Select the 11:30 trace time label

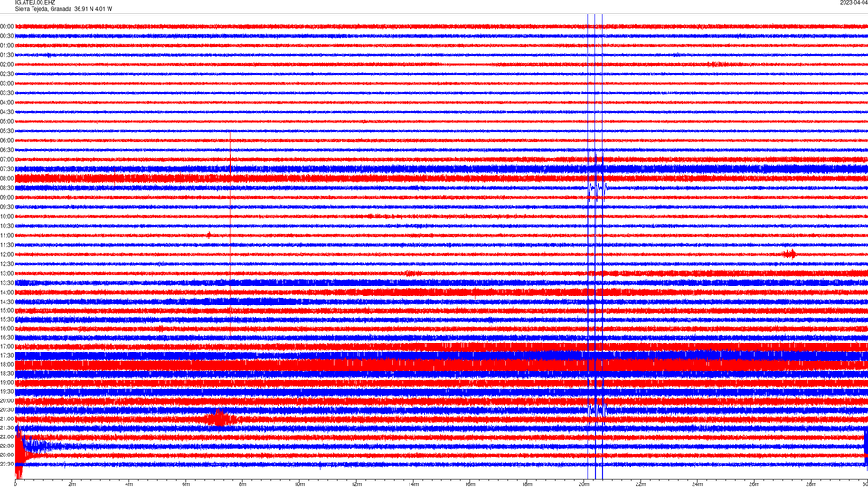(x=6, y=245)
